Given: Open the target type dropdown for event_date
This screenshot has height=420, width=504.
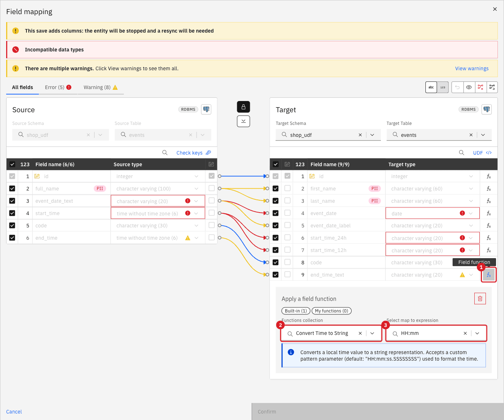Looking at the screenshot, I should tap(471, 214).
